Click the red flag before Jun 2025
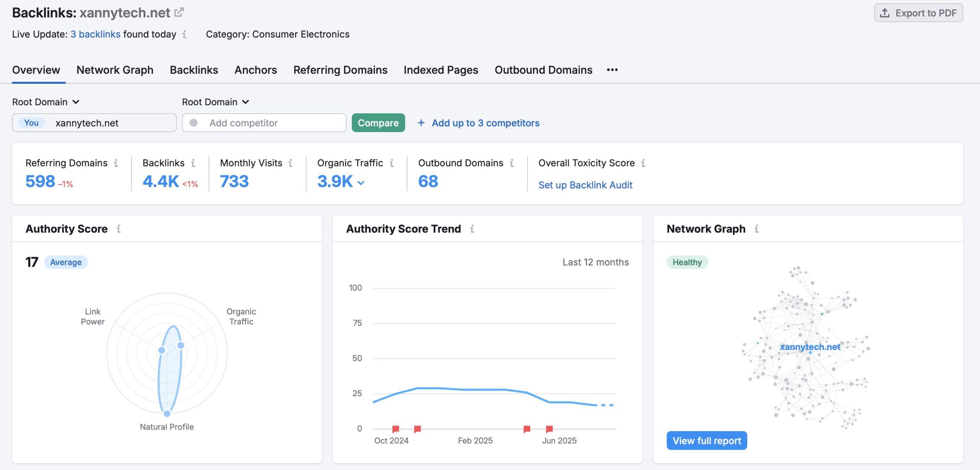The image size is (980, 470). point(527,429)
